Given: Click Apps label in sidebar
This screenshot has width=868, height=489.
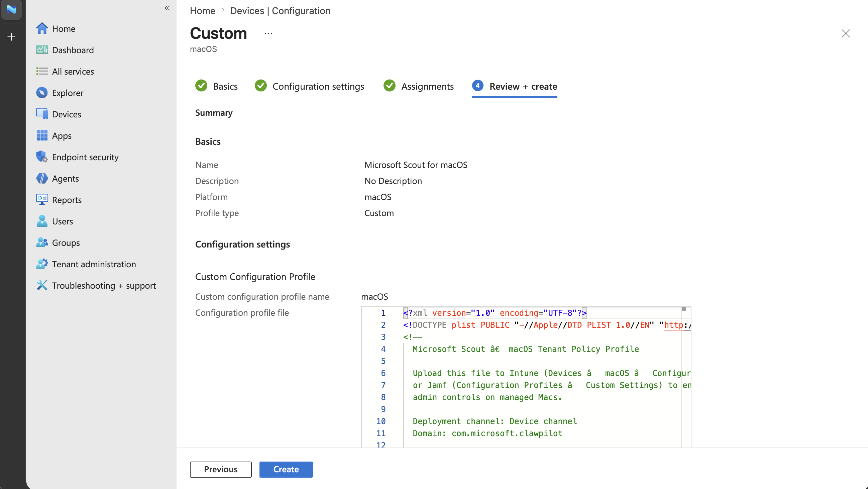Looking at the screenshot, I should tap(62, 135).
